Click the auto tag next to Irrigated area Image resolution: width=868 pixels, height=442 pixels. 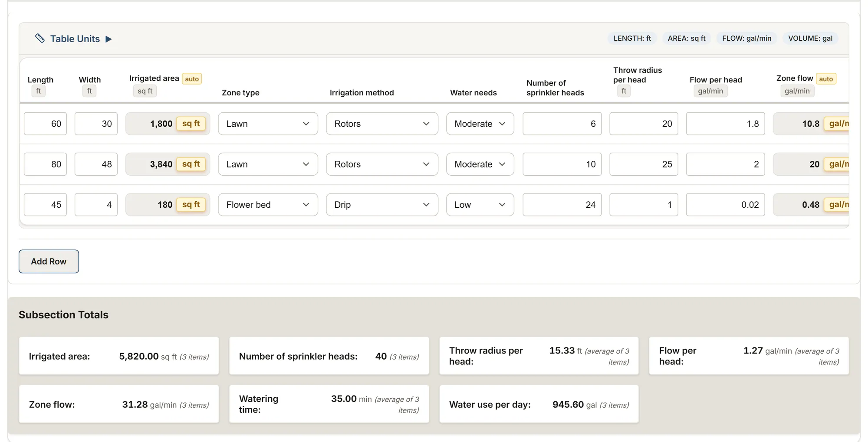(x=192, y=79)
